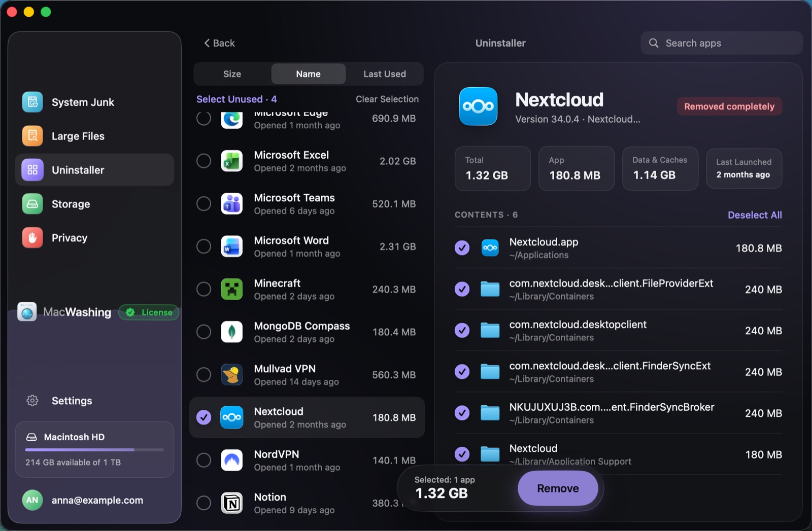Select the Minecraft checkbox

coord(204,289)
